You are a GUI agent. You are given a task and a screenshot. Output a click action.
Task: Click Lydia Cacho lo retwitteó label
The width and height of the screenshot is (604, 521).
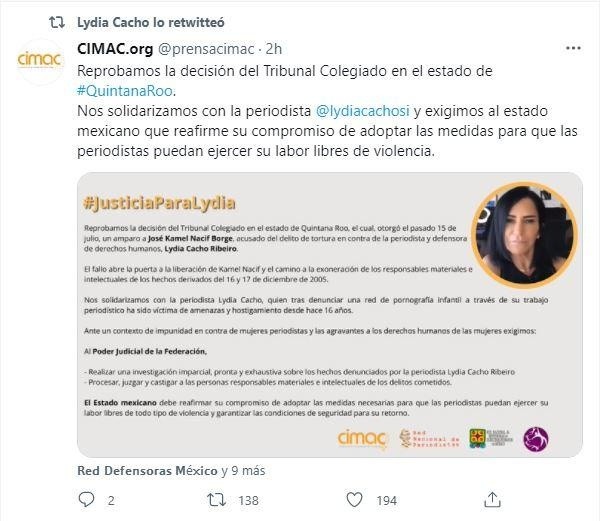pos(151,22)
